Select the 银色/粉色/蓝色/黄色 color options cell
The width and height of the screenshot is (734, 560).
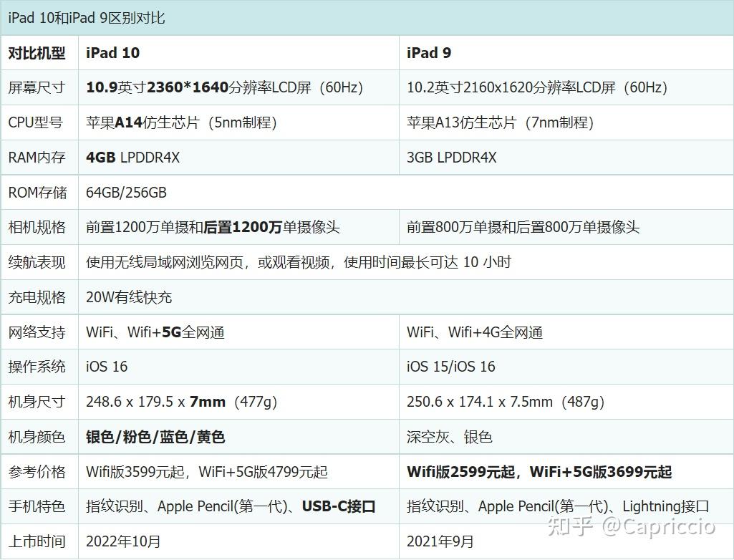point(155,437)
